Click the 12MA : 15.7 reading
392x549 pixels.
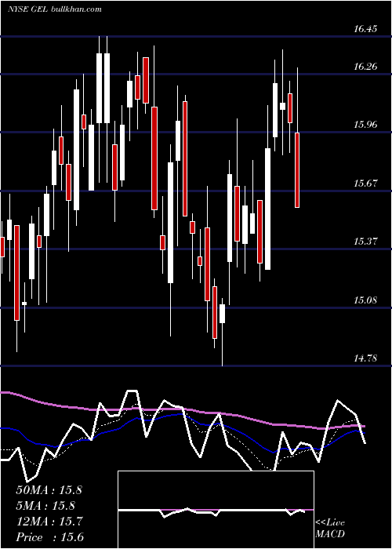[x=49, y=522]
